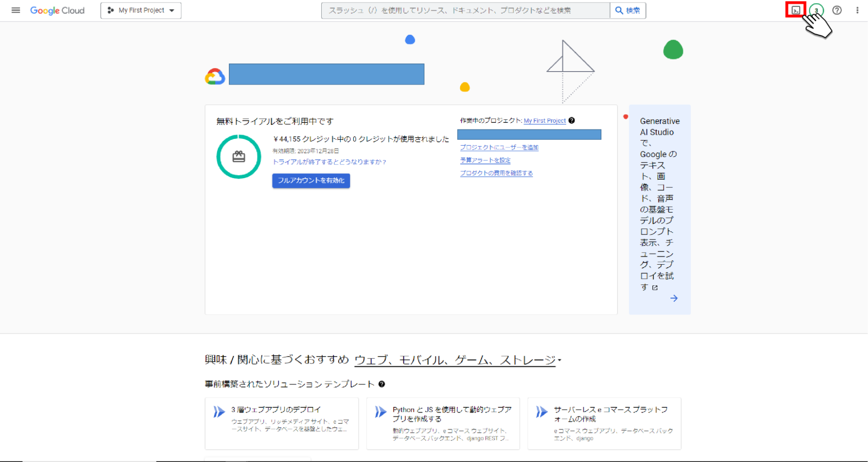Click the teal credit progress ring

tap(238, 157)
